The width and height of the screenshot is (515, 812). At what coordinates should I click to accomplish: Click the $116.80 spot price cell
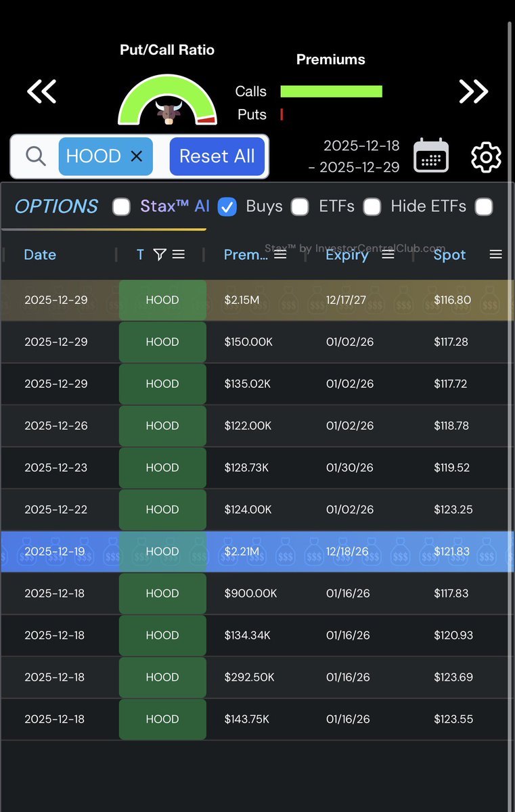click(x=453, y=300)
